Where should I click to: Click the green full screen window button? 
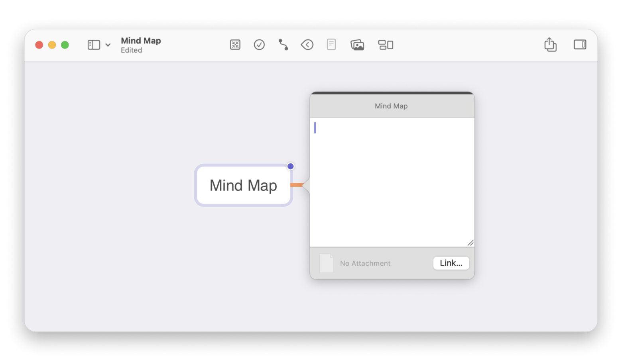[65, 45]
